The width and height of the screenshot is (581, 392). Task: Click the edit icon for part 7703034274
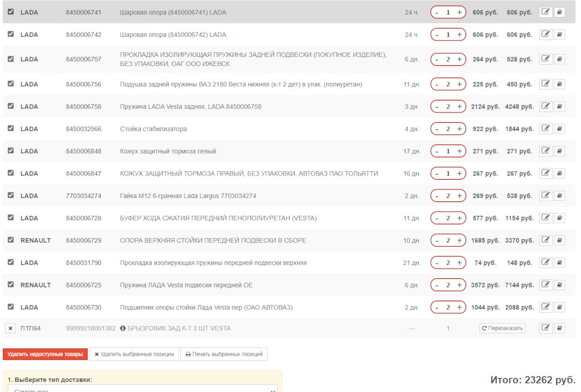[x=545, y=195]
